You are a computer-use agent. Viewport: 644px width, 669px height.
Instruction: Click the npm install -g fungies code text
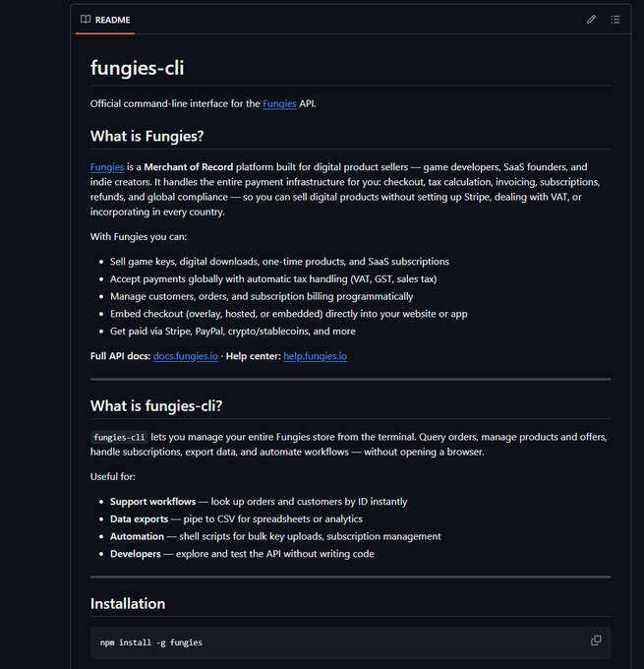pos(151,642)
